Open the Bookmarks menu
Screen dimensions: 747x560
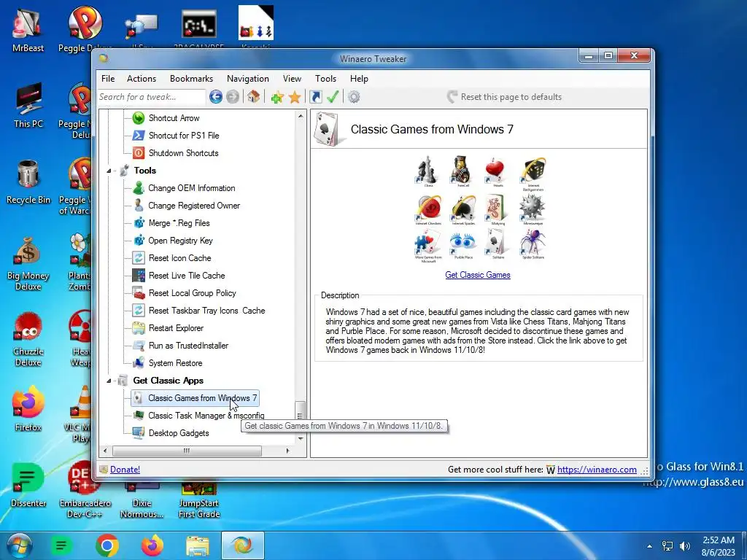click(x=192, y=79)
